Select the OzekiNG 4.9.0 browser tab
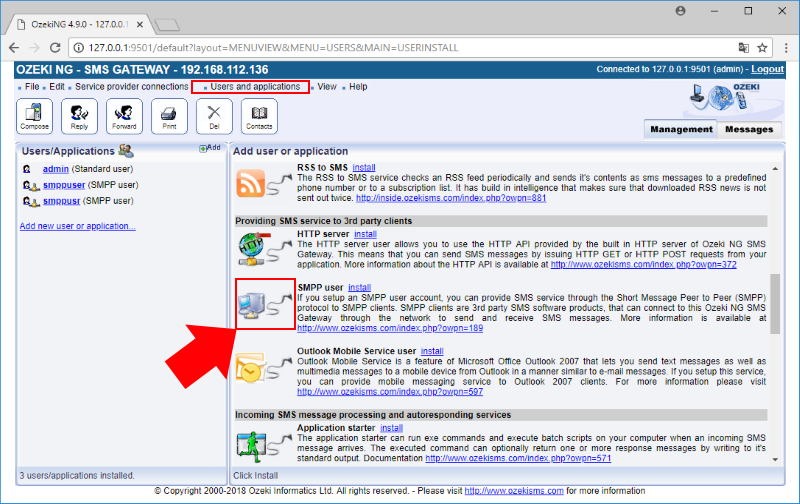 coord(79,24)
